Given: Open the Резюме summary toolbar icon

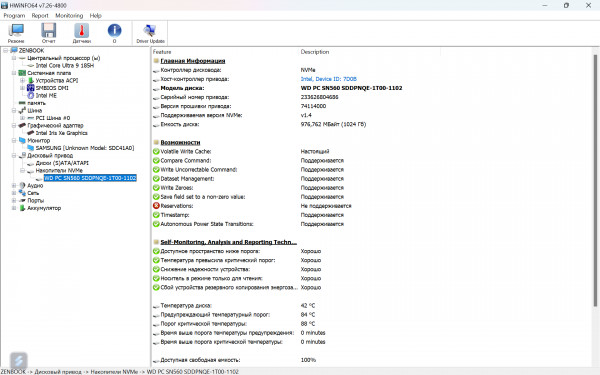Looking at the screenshot, I should (x=16, y=33).
